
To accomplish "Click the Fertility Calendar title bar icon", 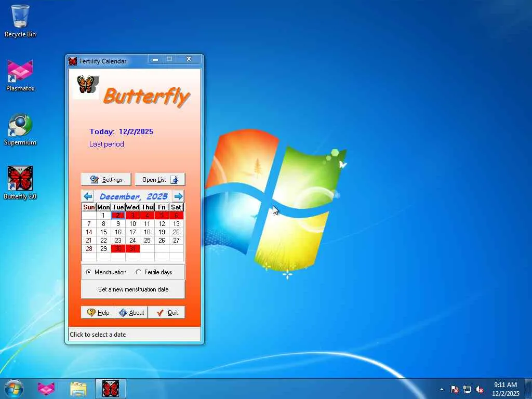I will point(73,61).
